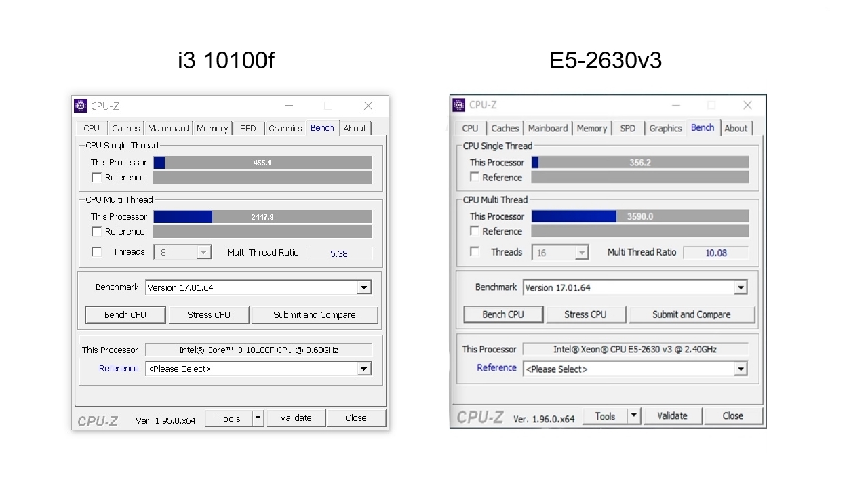Click the Tools dropdown arrow in E5-2630v3 window
This screenshot has width=868, height=488.
point(634,415)
